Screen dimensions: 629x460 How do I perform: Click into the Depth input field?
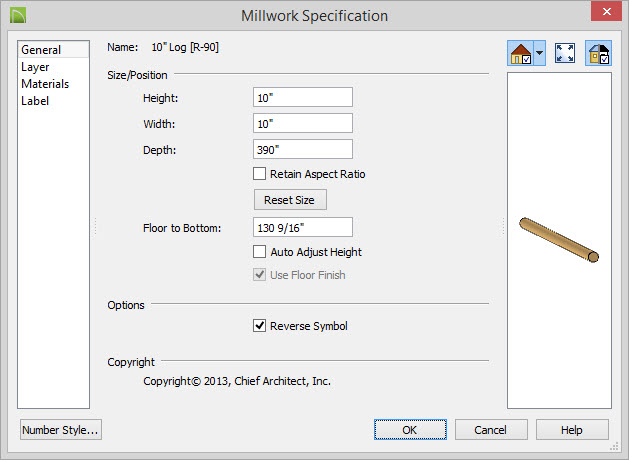pyautogui.click(x=303, y=150)
